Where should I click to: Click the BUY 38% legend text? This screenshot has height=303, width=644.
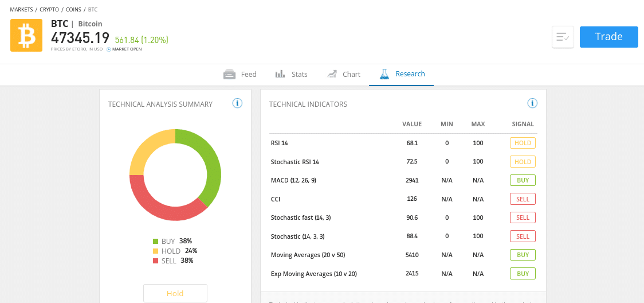(x=176, y=242)
